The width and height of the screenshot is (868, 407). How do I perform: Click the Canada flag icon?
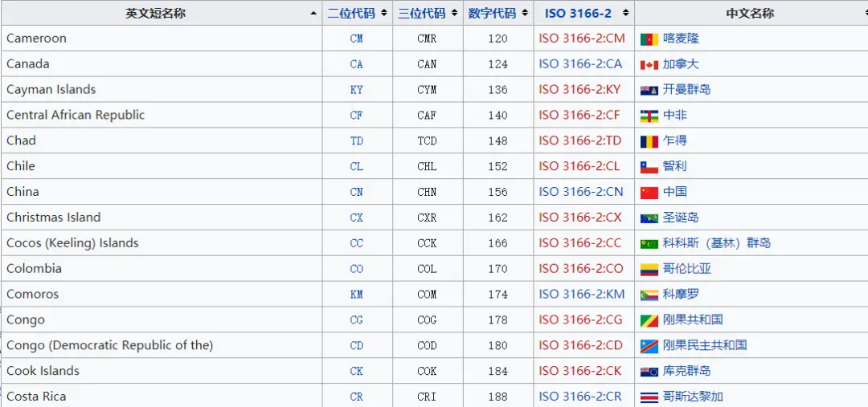pos(649,64)
